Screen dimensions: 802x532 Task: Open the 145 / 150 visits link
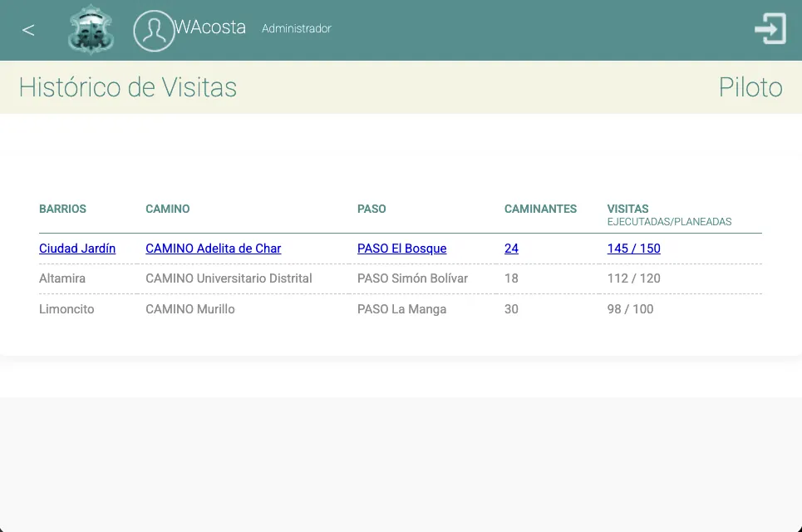click(634, 249)
